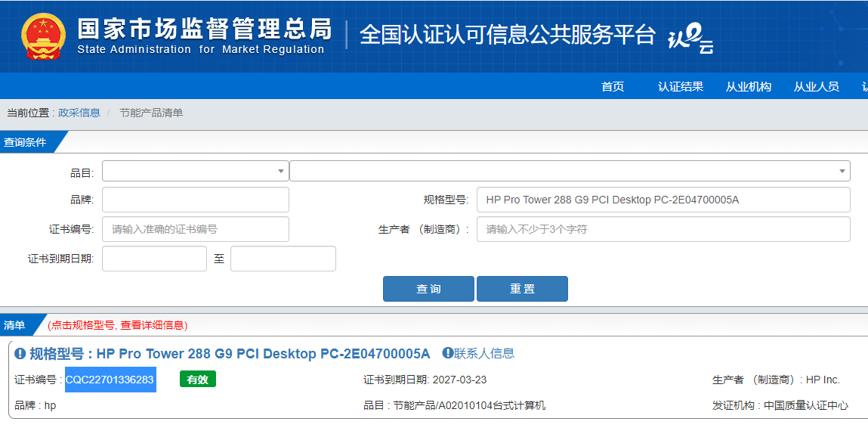Click manufacturer HP Inc. text
The height and width of the screenshot is (434, 868).
tap(823, 380)
